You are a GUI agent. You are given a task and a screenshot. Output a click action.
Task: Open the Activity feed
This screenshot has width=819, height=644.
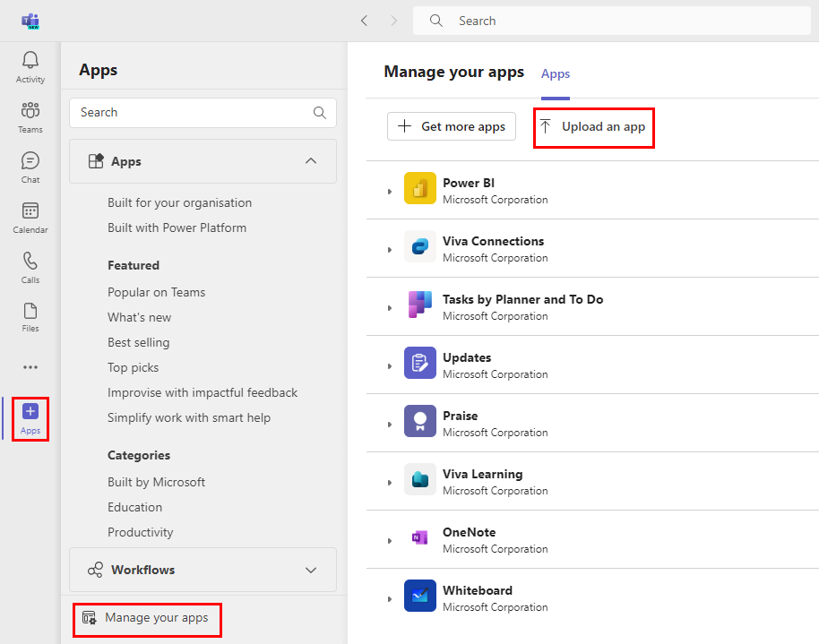point(30,61)
